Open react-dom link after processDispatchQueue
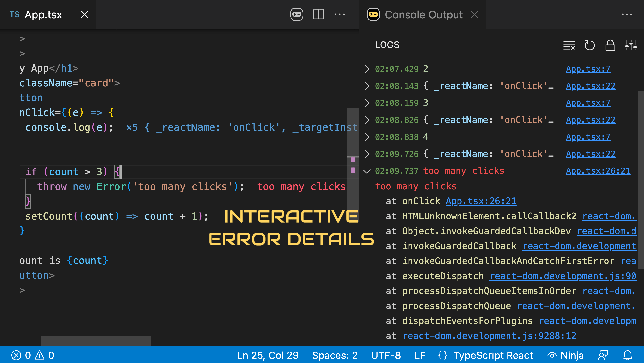The height and width of the screenshot is (363, 644). coord(577,306)
